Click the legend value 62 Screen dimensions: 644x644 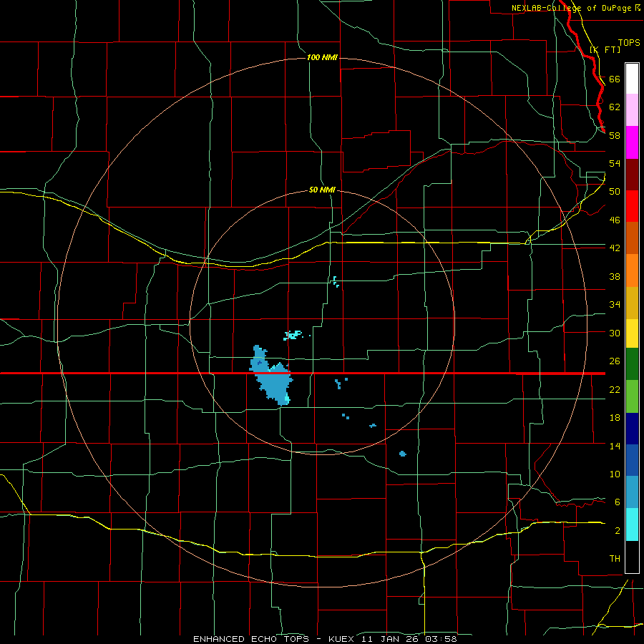[x=615, y=107]
